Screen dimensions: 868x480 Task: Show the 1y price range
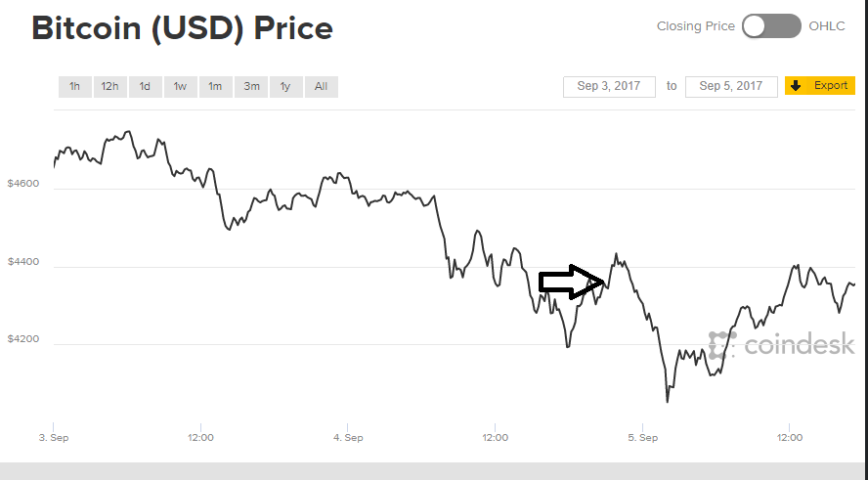285,86
